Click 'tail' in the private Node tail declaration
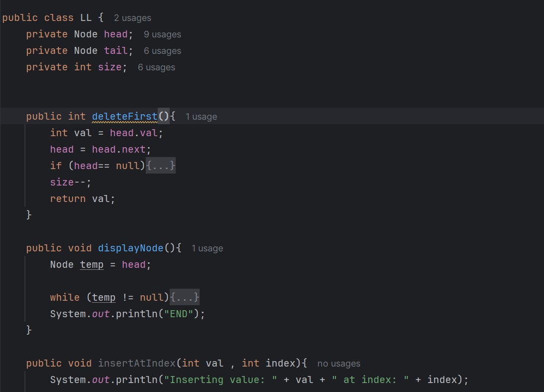544x392 pixels. point(115,50)
